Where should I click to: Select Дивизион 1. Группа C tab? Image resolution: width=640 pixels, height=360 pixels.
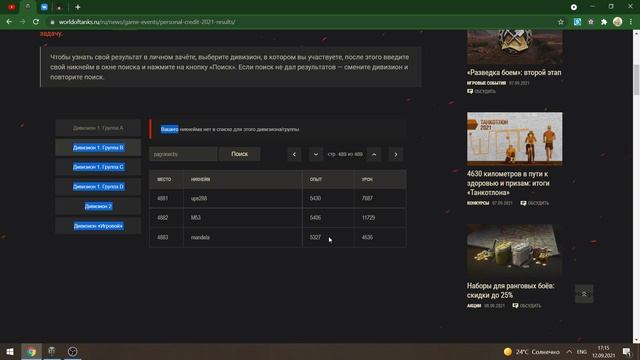tap(98, 167)
